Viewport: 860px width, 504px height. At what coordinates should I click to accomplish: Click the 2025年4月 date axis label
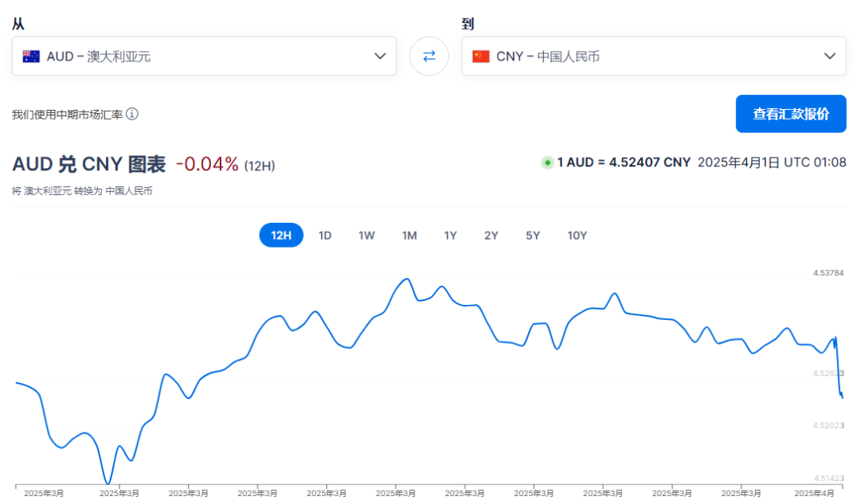point(814,494)
